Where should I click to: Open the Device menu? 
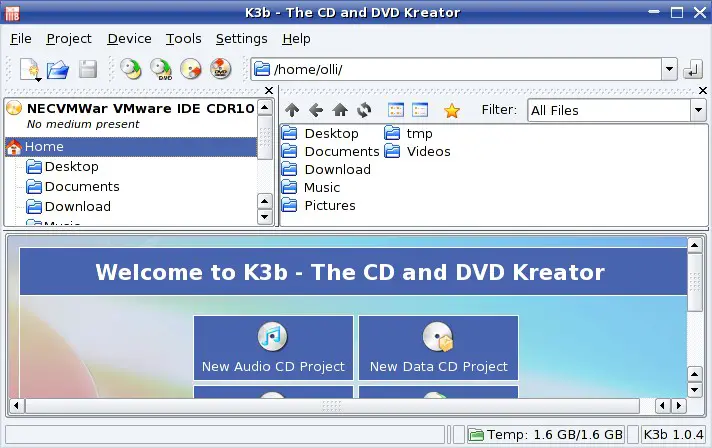(x=129, y=39)
